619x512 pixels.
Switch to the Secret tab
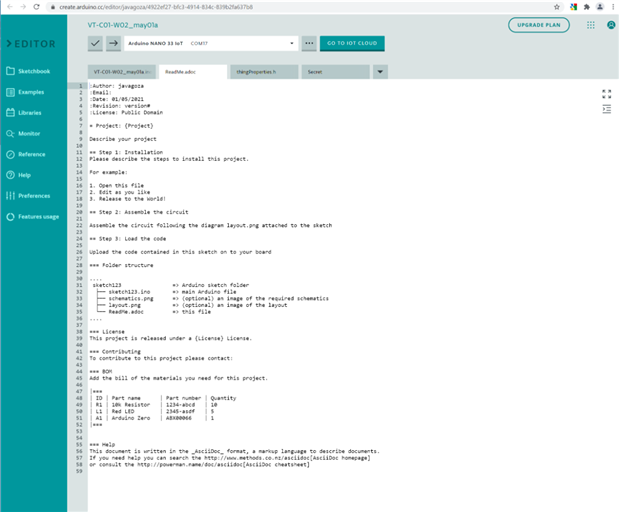coord(336,72)
